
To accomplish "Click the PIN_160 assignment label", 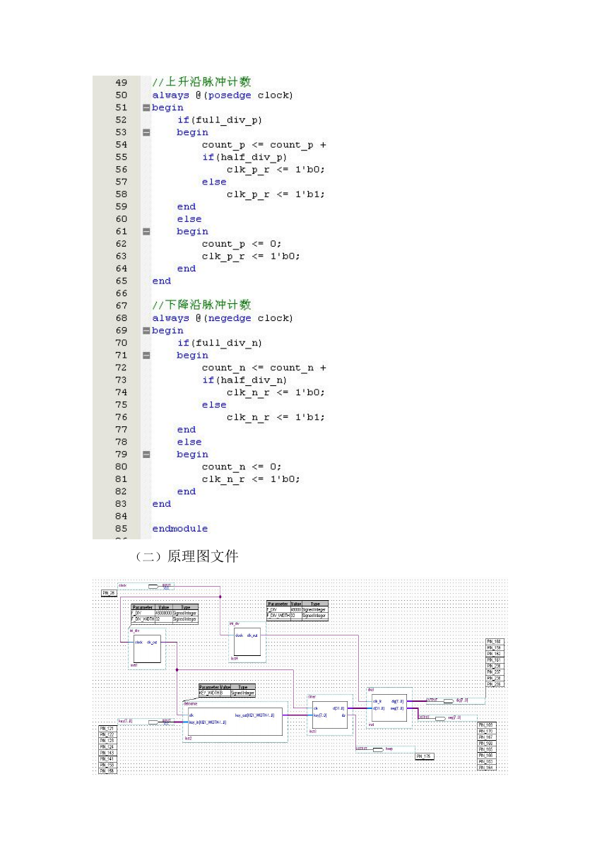I will pos(494,642).
